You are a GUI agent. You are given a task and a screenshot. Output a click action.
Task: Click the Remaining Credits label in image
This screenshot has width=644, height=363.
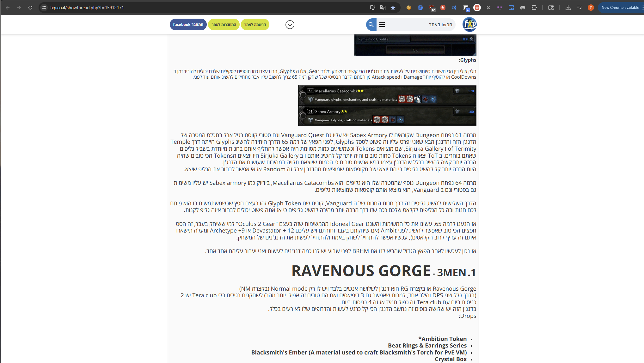pos(373,39)
